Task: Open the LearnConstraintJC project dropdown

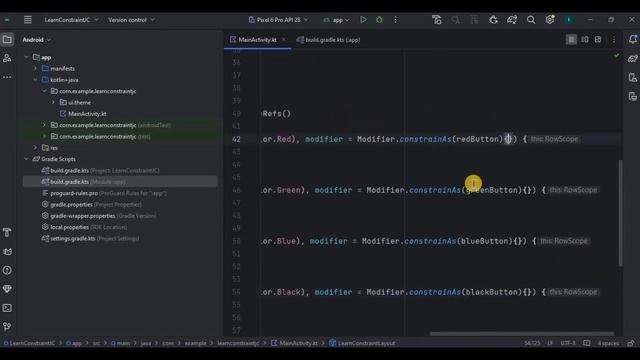Action: point(71,20)
